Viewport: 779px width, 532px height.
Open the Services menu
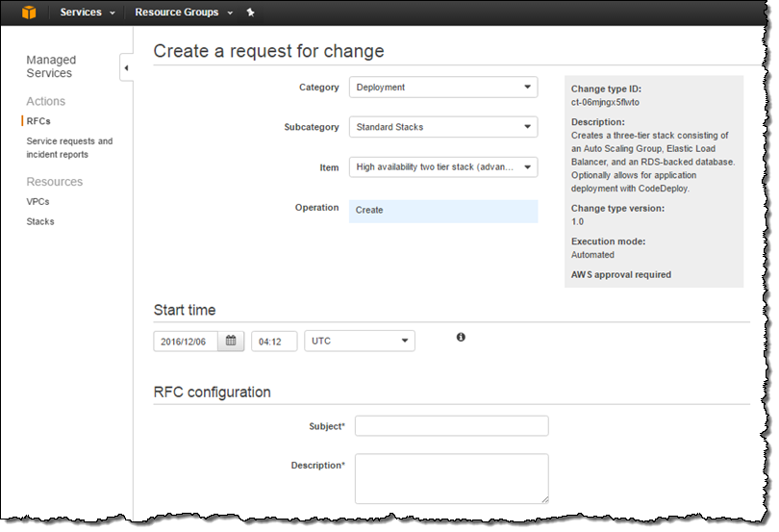tap(87, 13)
